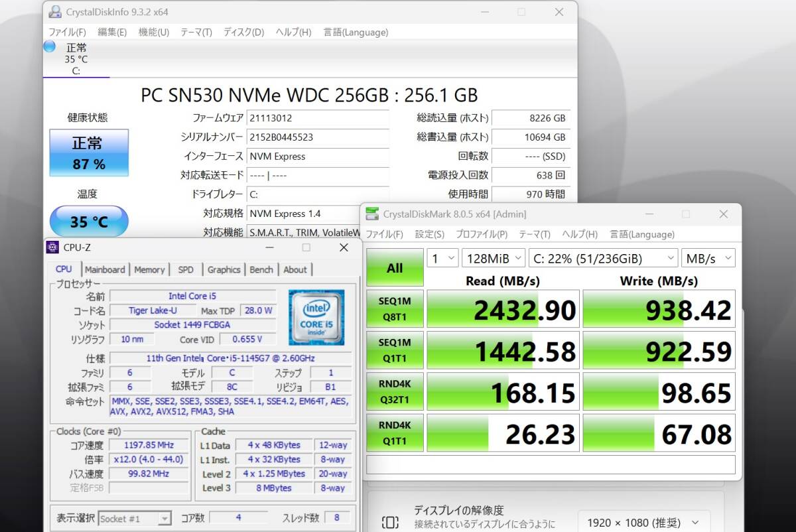This screenshot has height=532, width=796.
Task: Run the RND4K Q1T1 benchmark
Action: click(395, 432)
